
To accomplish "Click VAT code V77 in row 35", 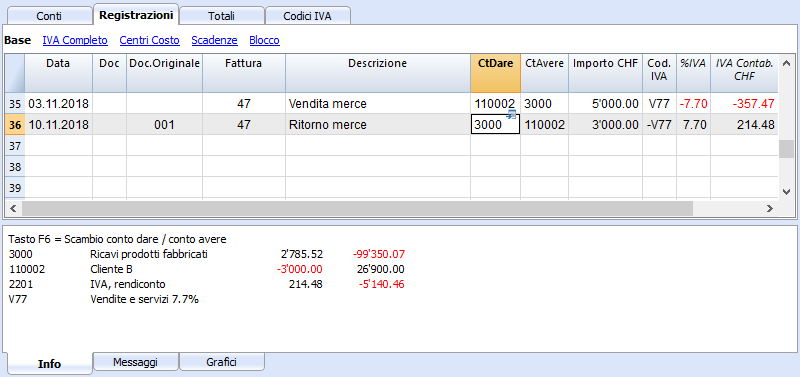I will tap(659, 104).
